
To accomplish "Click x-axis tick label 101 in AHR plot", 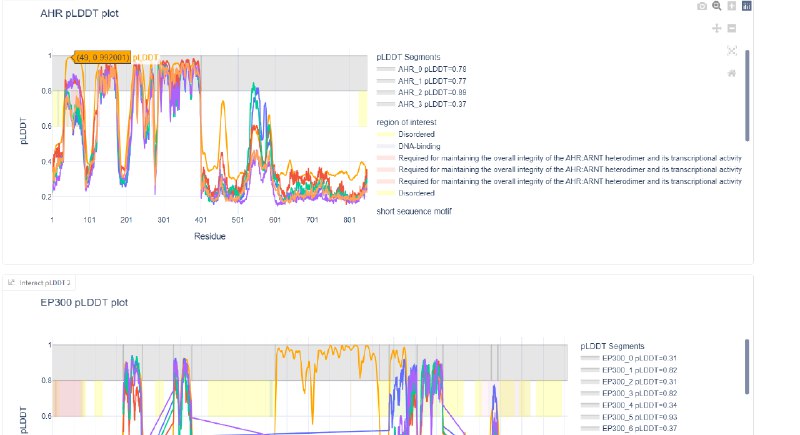I will click(x=89, y=220).
